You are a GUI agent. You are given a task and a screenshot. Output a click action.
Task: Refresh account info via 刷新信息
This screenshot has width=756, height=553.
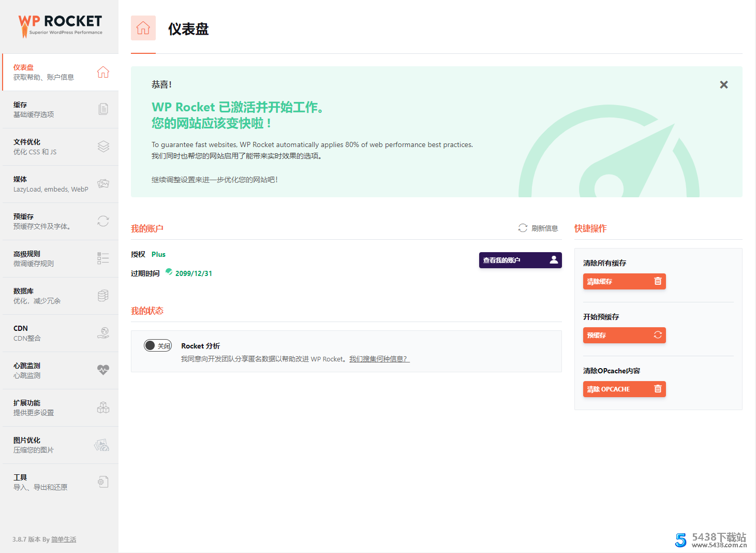coord(538,228)
